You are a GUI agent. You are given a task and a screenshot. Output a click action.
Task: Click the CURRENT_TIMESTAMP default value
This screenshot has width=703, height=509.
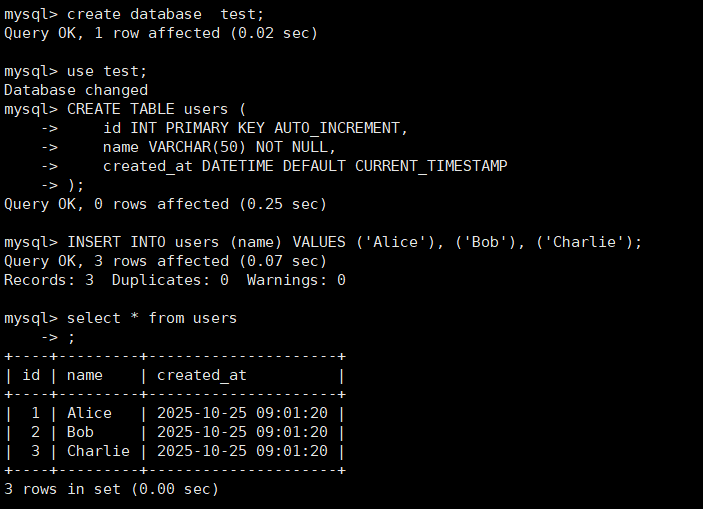click(x=431, y=166)
